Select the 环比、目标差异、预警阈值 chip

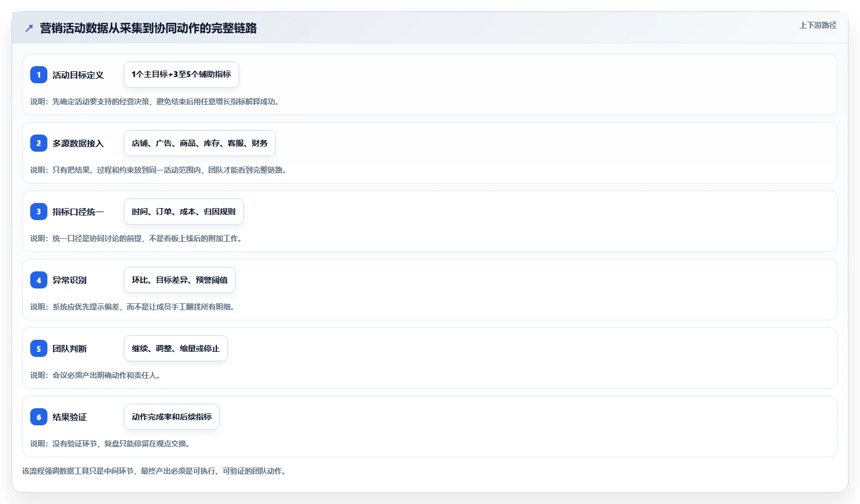180,280
